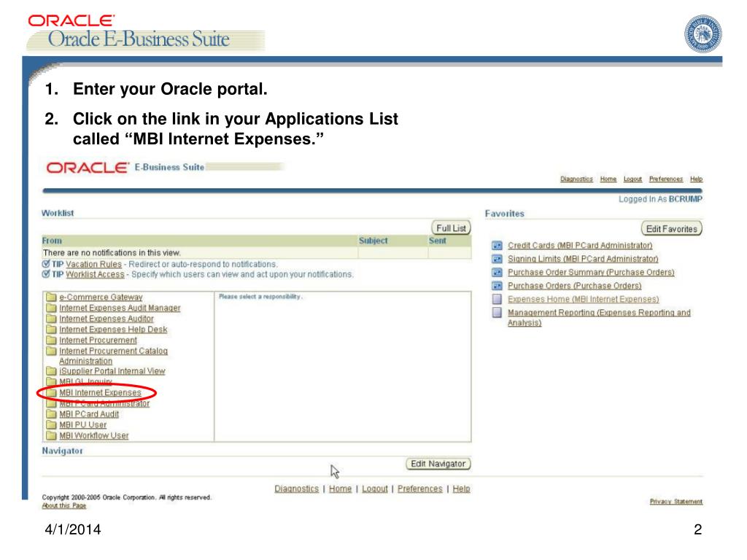Open Signing Limits (MBI PCard Administrator) favorite
The width and height of the screenshot is (747, 560).
583,259
